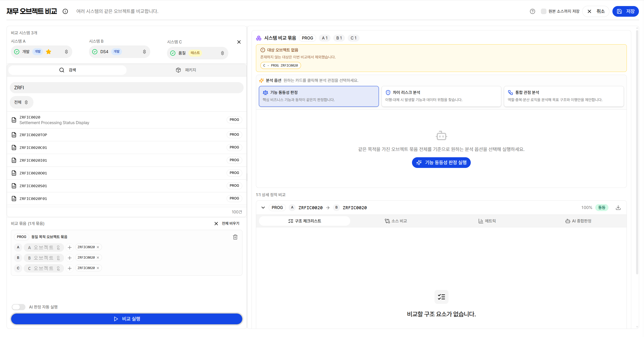Click the info icon beside the page title
This screenshot has height=337, width=644.
pyautogui.click(x=65, y=11)
